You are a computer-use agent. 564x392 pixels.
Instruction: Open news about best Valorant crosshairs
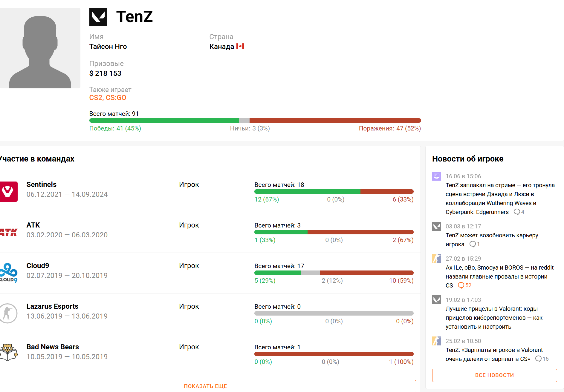[x=494, y=318]
